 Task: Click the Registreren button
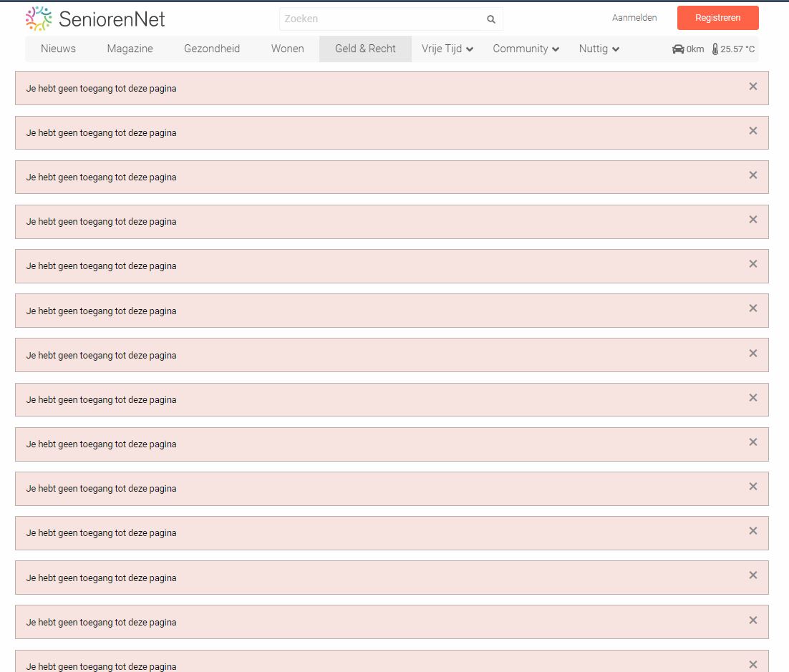pyautogui.click(x=717, y=18)
